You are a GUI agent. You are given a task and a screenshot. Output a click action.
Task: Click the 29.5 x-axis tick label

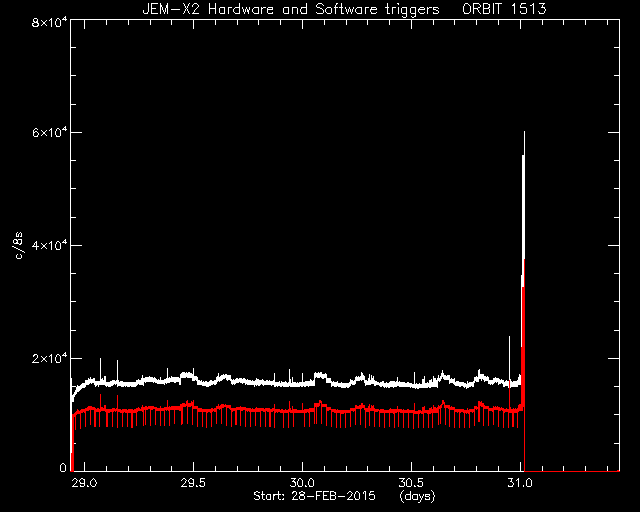193,483
